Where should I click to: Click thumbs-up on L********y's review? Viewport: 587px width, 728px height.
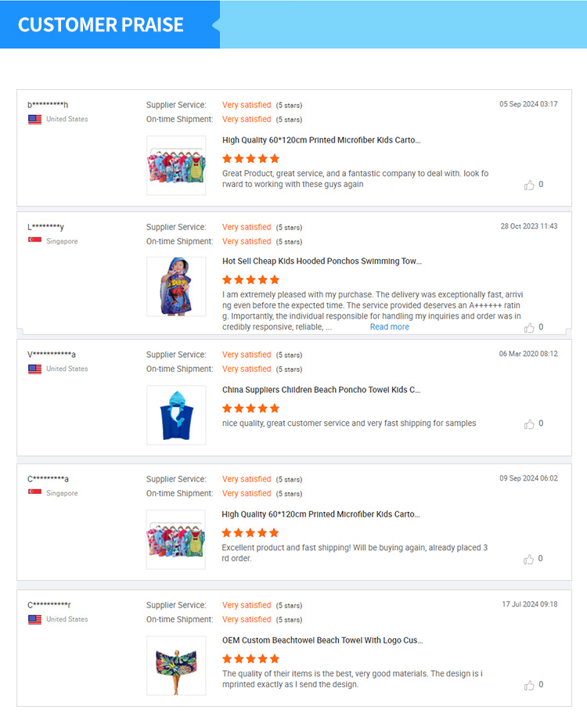(530, 328)
